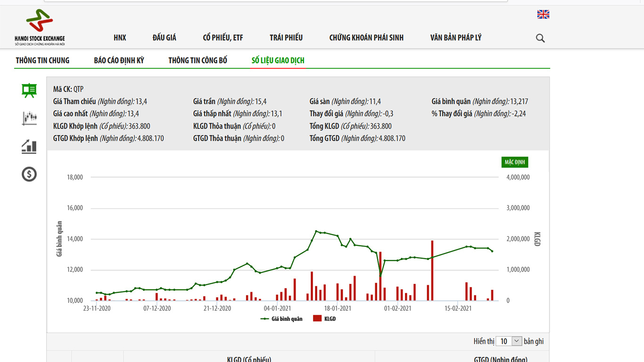The image size is (644, 362).
Task: Switch to English via the UK flag
Action: [x=543, y=15]
